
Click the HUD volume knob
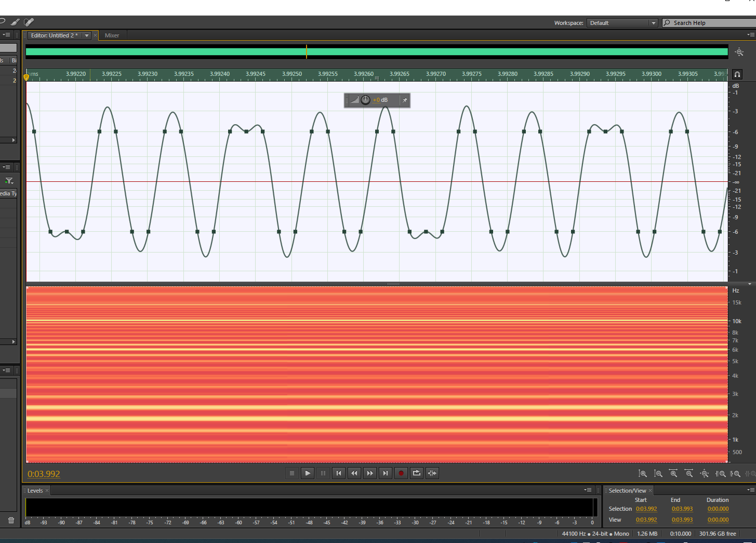[x=365, y=100]
